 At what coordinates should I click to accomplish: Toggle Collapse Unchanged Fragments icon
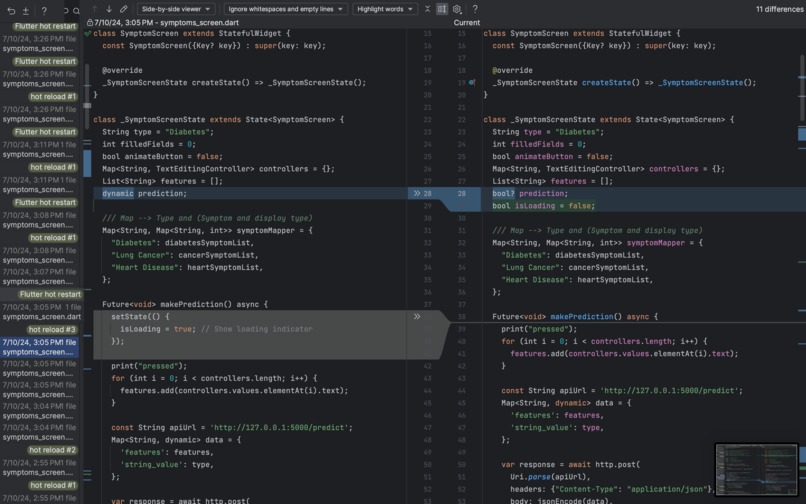coord(427,9)
